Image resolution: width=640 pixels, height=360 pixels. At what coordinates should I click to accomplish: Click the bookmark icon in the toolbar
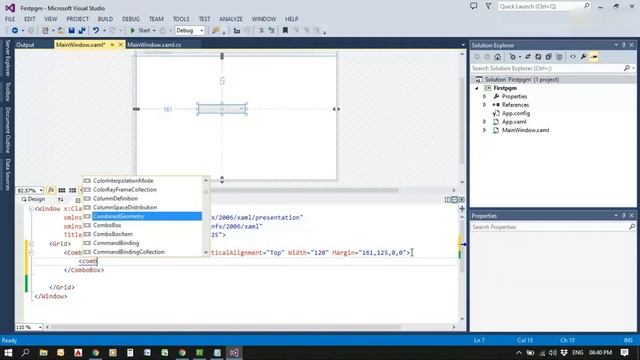[285, 31]
